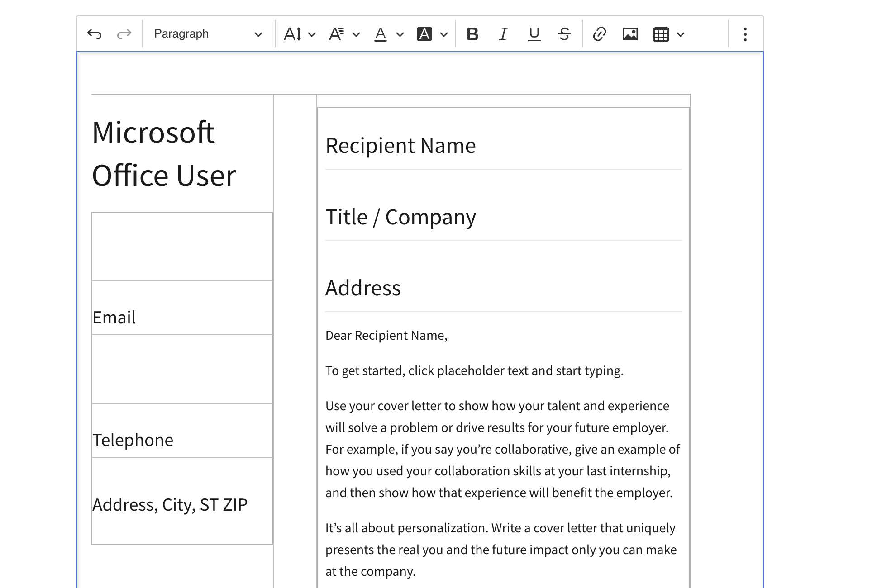
Task: Click the Telephone cell text
Action: click(133, 440)
